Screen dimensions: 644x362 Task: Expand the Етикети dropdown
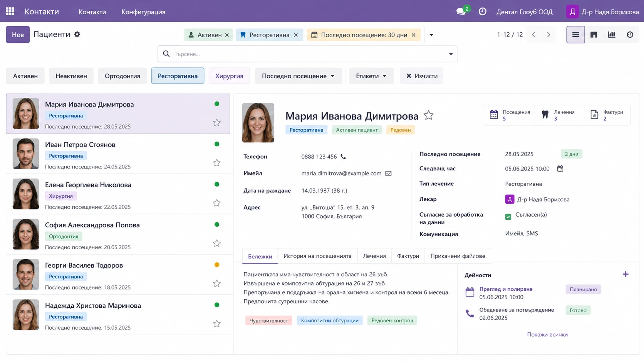point(371,76)
